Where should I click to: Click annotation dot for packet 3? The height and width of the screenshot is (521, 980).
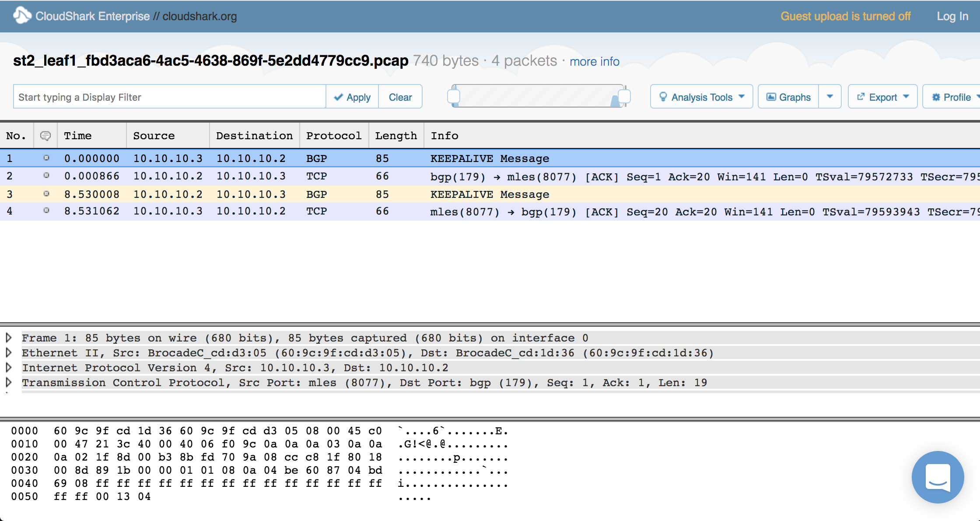[46, 194]
